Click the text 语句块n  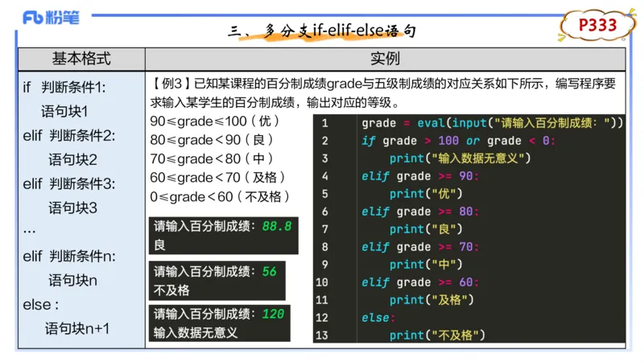pos(72,280)
